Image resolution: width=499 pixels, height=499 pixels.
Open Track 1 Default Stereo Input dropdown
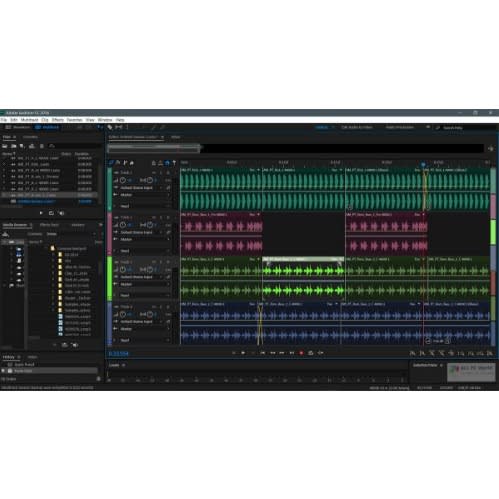point(141,188)
